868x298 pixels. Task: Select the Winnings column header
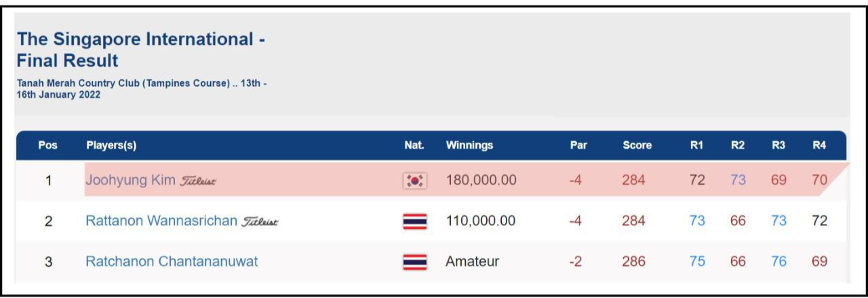[x=469, y=145]
